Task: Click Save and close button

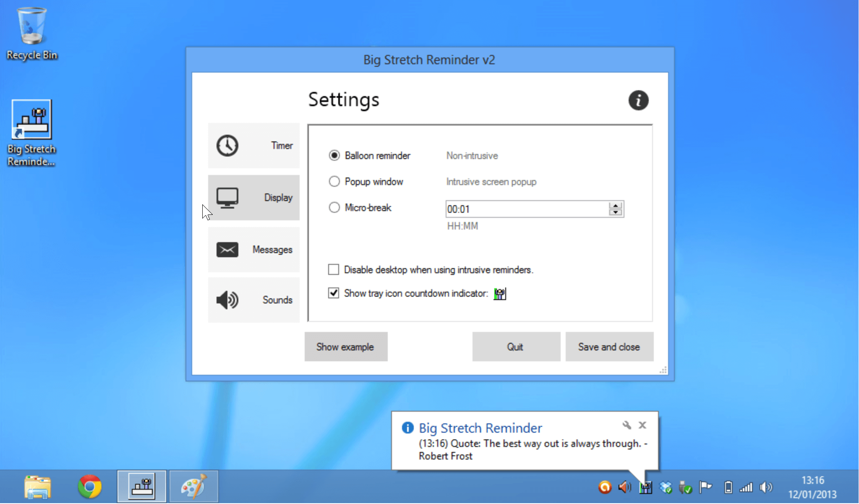Action: 608,347
